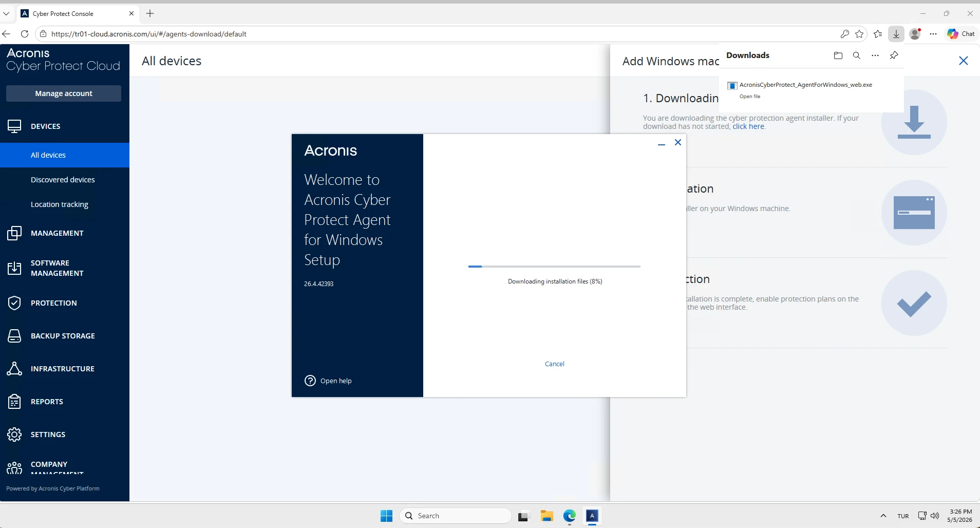
Task: Click the browser Downloads toolbar icon
Action: coord(896,34)
